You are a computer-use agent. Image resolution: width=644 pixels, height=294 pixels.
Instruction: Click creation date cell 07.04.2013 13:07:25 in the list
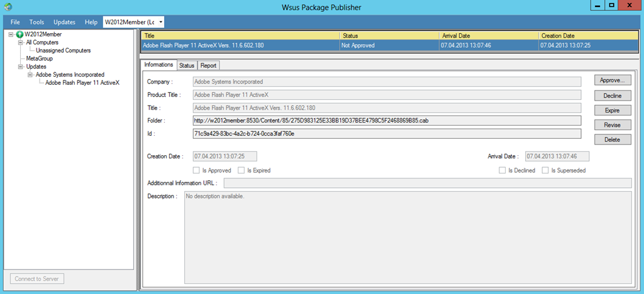point(588,45)
